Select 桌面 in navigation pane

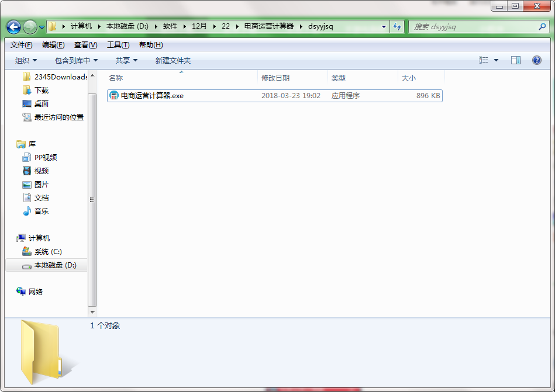(42, 104)
